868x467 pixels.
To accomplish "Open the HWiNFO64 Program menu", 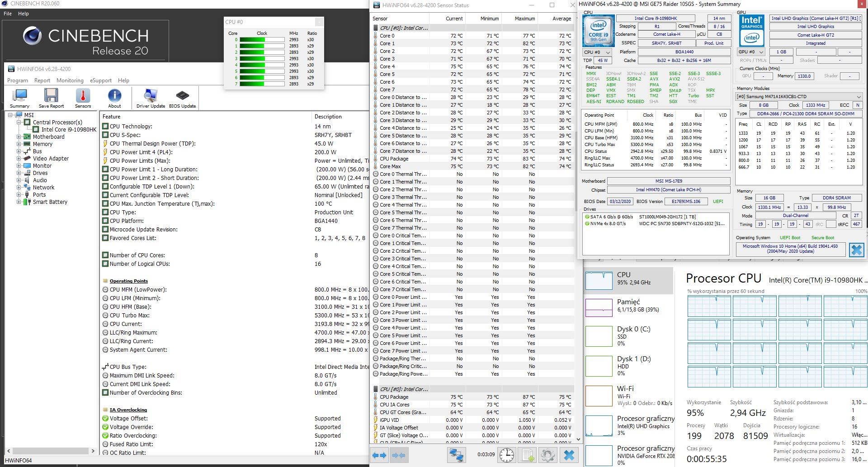I will click(18, 80).
